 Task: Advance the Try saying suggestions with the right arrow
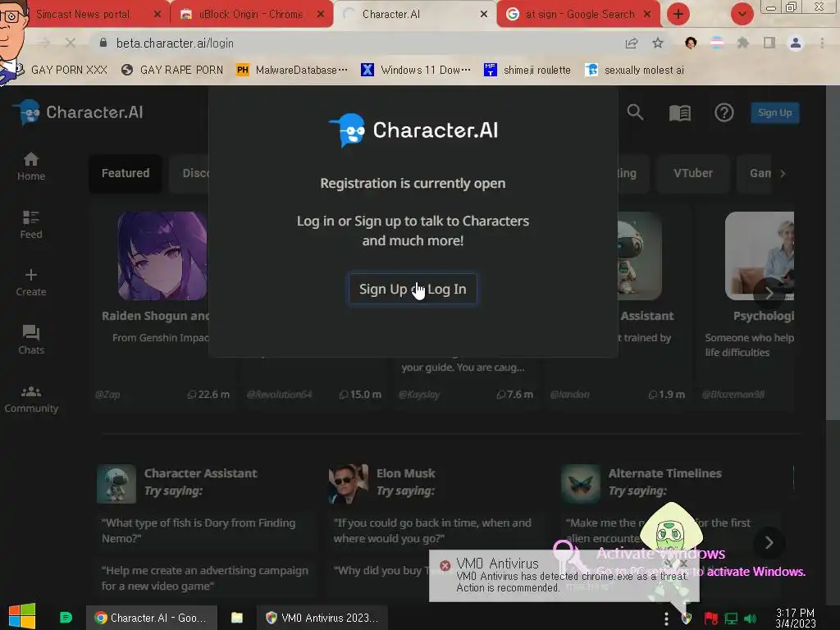tap(769, 543)
